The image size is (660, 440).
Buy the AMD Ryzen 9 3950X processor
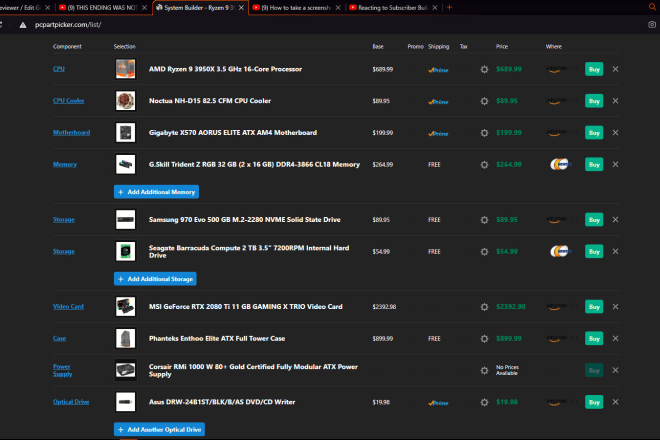coord(594,69)
